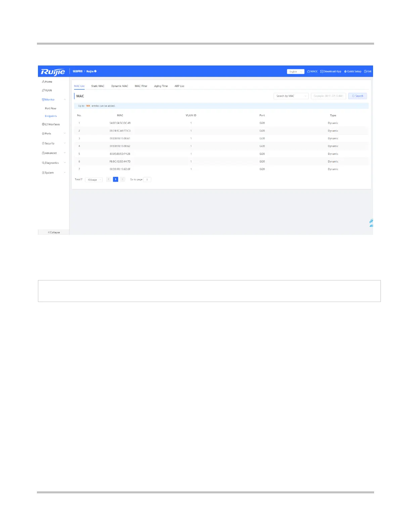Open the 10/page size dropdown
This screenshot has width=411, height=532.
coord(94,180)
